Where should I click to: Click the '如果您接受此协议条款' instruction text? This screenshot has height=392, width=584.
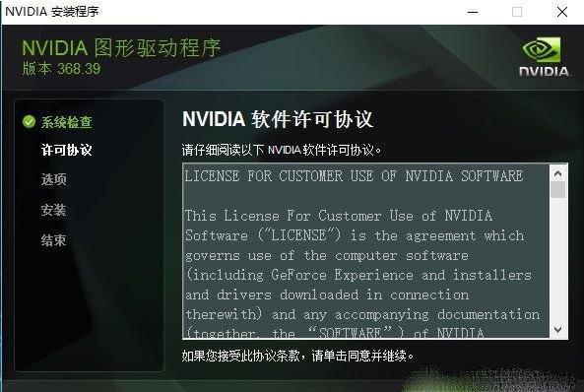[x=297, y=356]
